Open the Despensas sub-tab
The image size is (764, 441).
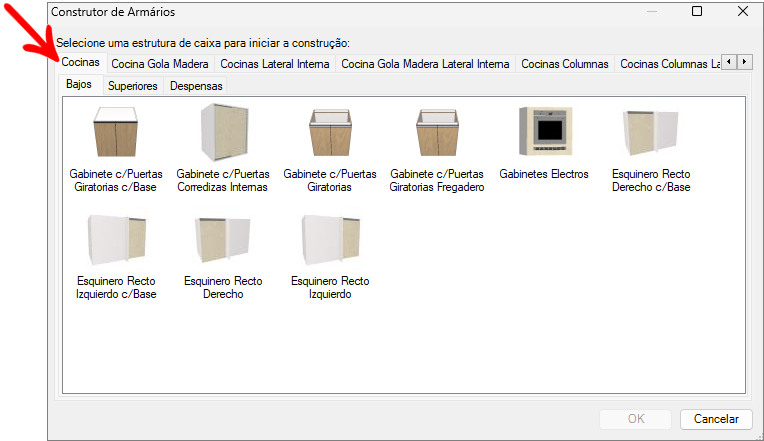click(x=196, y=86)
